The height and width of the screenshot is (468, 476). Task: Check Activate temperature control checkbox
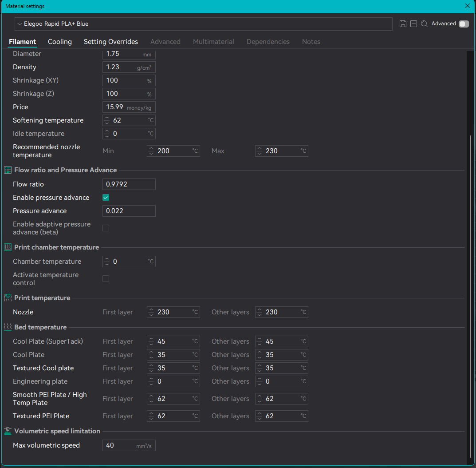106,279
